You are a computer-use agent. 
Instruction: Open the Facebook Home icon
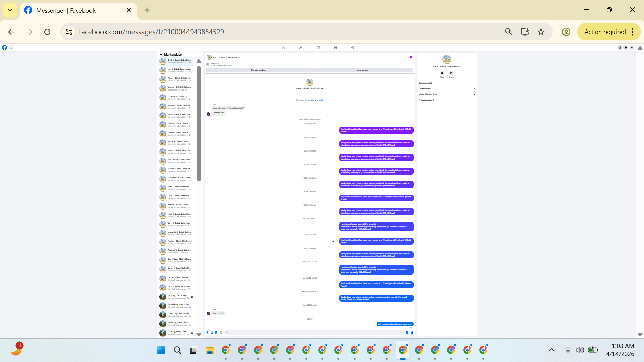(x=283, y=48)
